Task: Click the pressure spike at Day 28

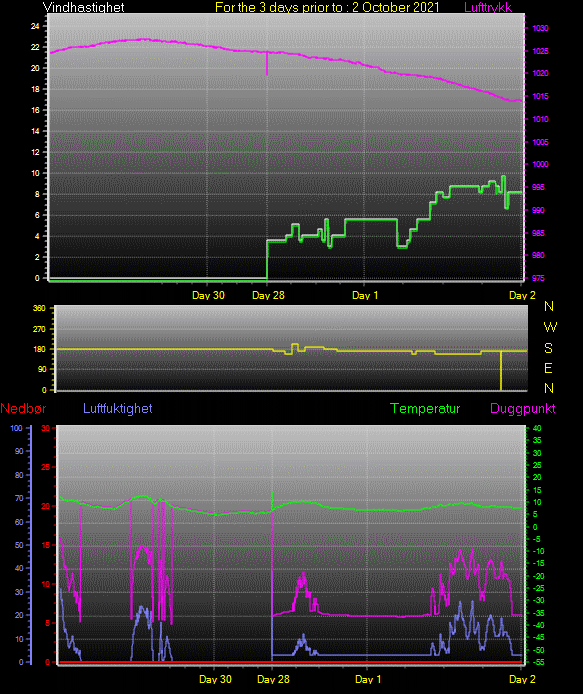Action: click(267, 64)
